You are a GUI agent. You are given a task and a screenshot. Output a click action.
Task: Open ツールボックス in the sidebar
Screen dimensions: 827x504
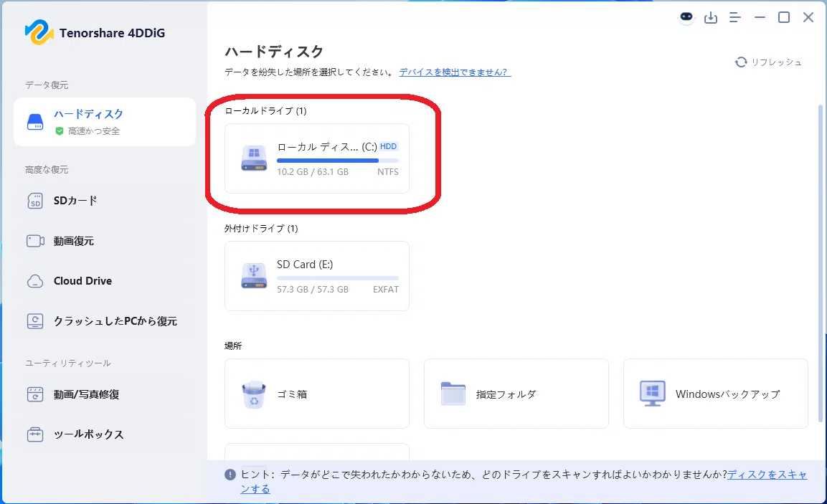pyautogui.click(x=105, y=434)
